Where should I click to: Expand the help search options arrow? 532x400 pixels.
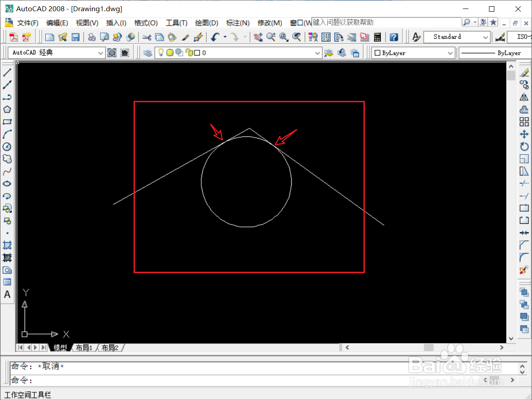(475, 22)
